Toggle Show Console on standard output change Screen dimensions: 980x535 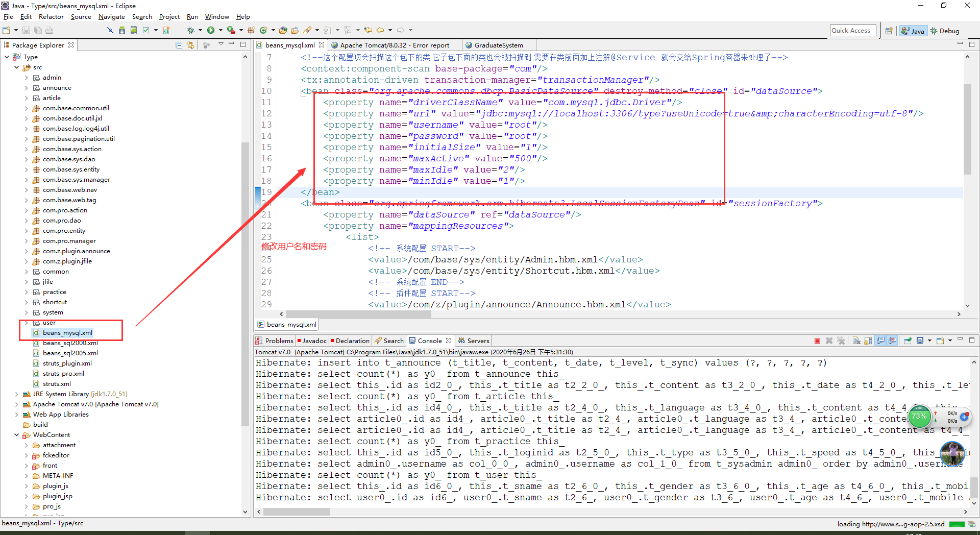[880, 341]
